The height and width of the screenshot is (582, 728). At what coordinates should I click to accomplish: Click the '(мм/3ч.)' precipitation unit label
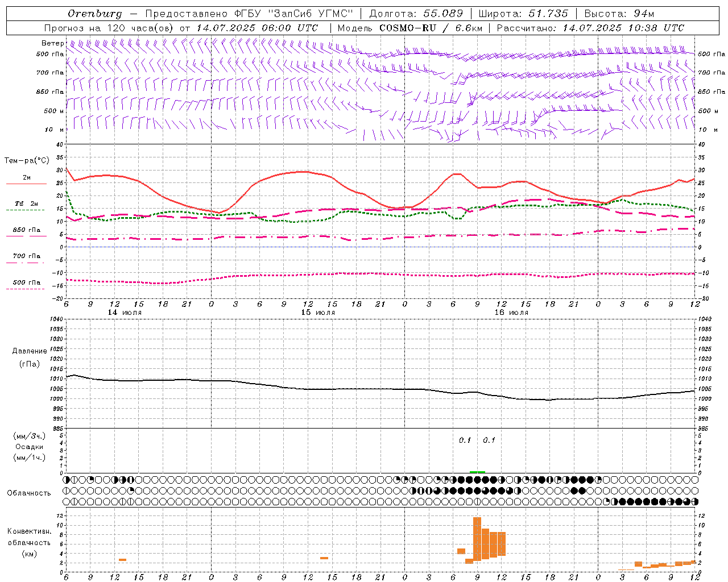pyautogui.click(x=30, y=436)
